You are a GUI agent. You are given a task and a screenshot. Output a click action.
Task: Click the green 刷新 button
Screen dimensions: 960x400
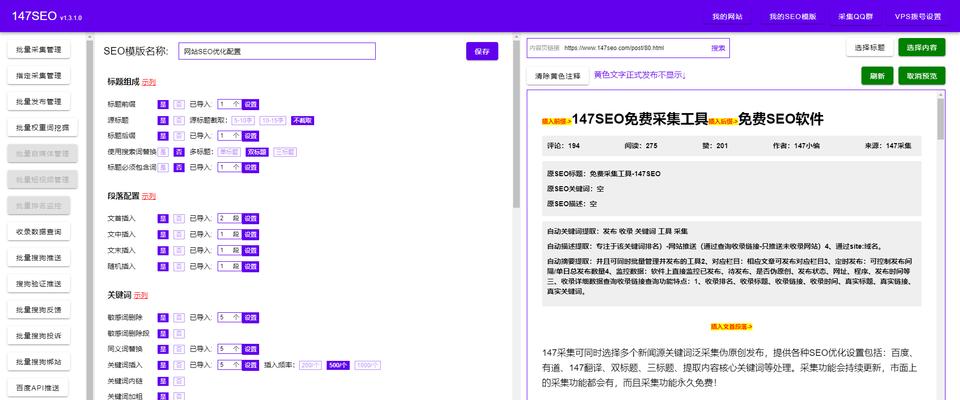pos(877,76)
